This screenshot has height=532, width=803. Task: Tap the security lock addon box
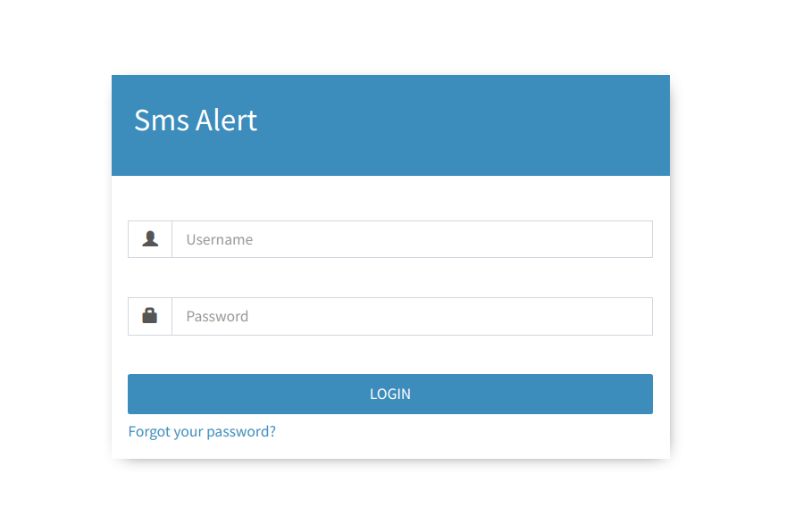tap(150, 316)
